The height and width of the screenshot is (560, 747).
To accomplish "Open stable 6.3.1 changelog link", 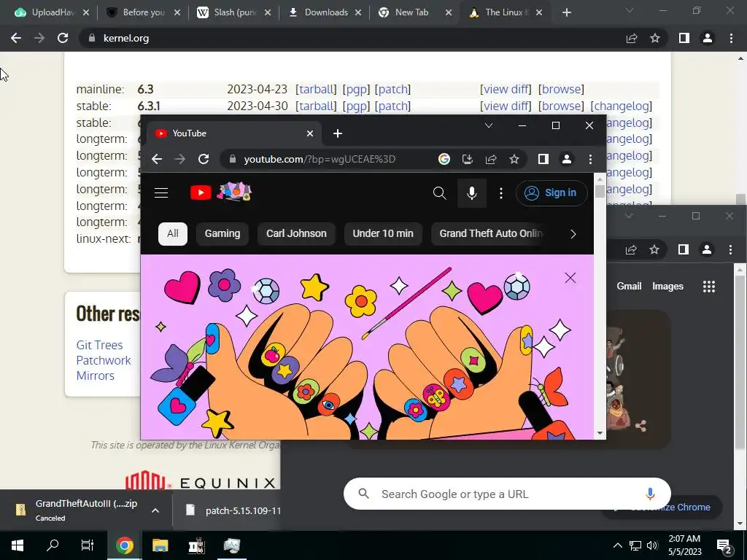I will tap(622, 106).
